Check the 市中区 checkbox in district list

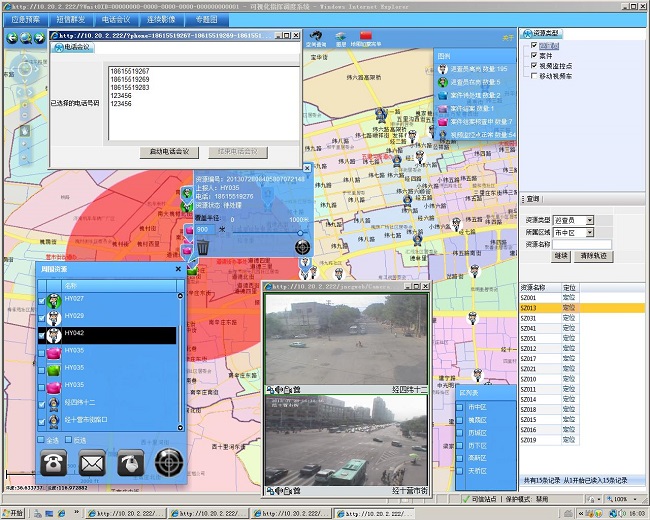460,408
